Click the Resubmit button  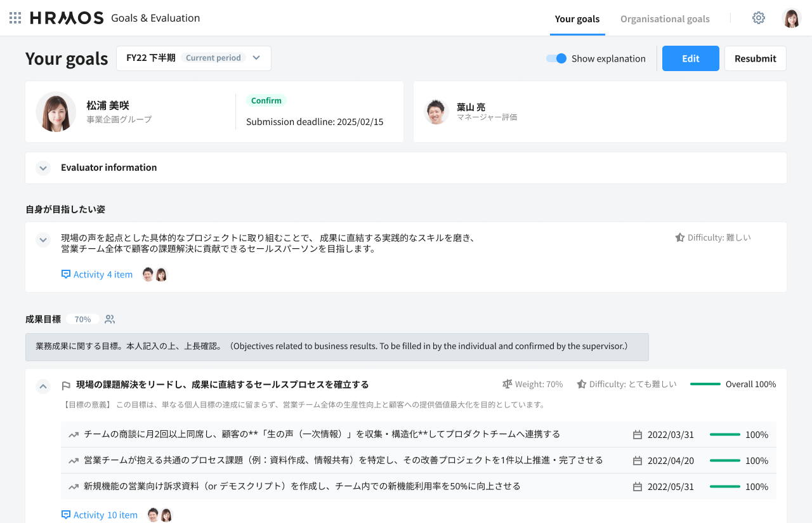(755, 58)
